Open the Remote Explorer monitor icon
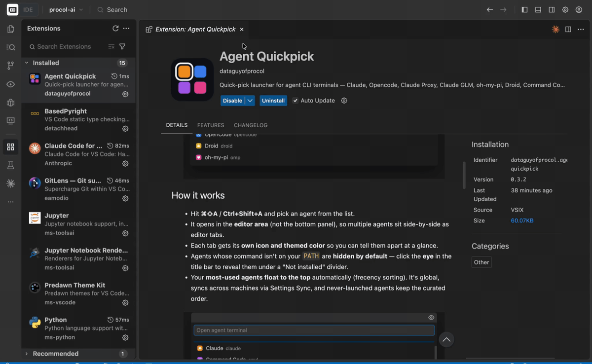The image size is (592, 364). click(10, 121)
